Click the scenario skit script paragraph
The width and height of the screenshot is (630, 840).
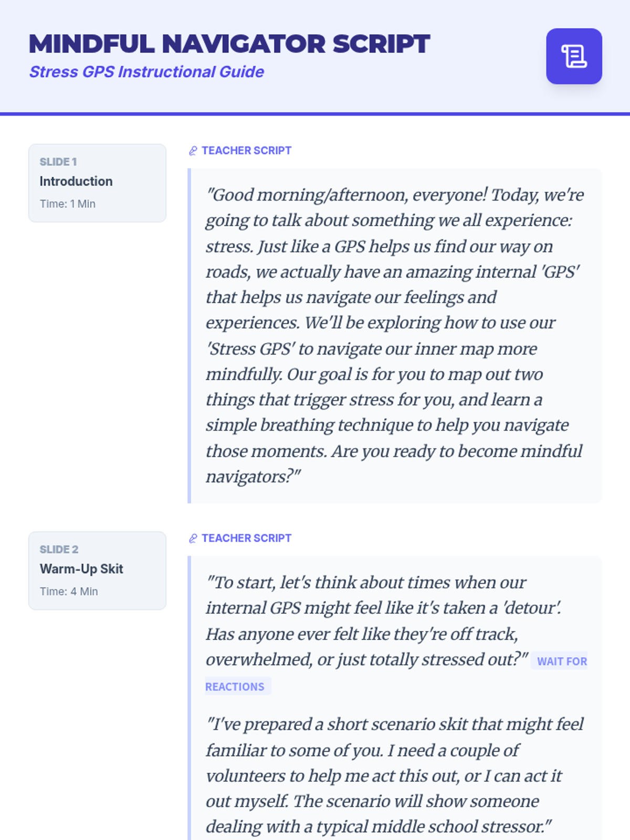[x=394, y=775]
